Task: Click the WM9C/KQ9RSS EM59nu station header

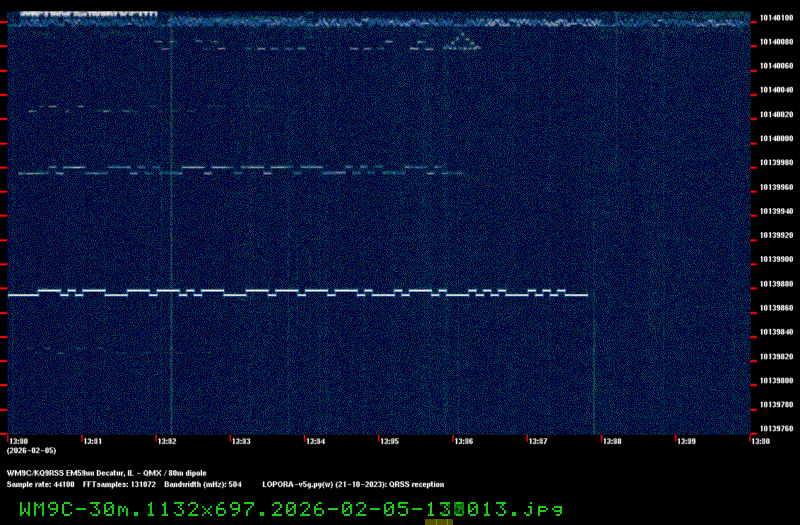Action: point(60,472)
